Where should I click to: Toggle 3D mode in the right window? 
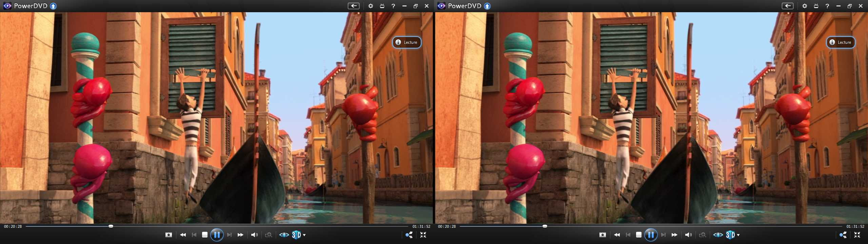tap(730, 235)
